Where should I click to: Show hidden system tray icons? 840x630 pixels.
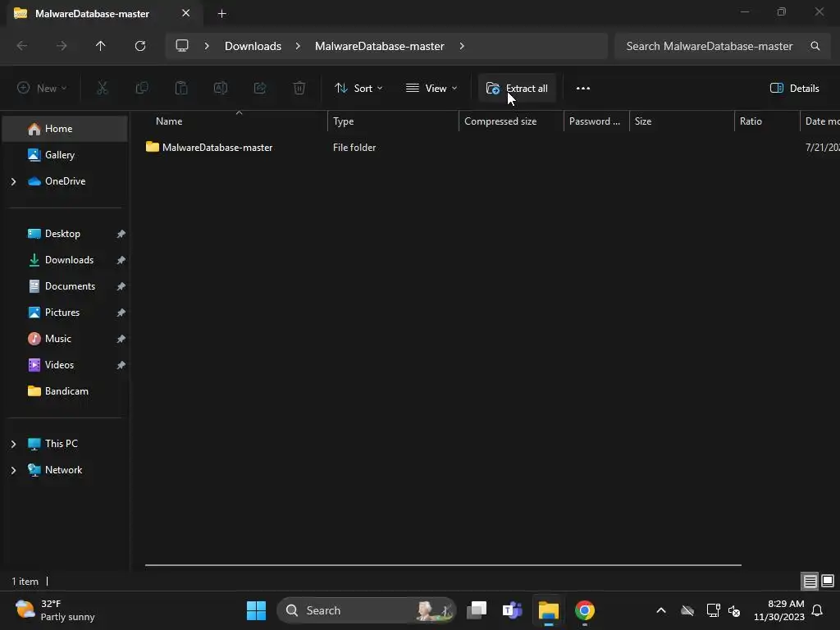(661, 610)
